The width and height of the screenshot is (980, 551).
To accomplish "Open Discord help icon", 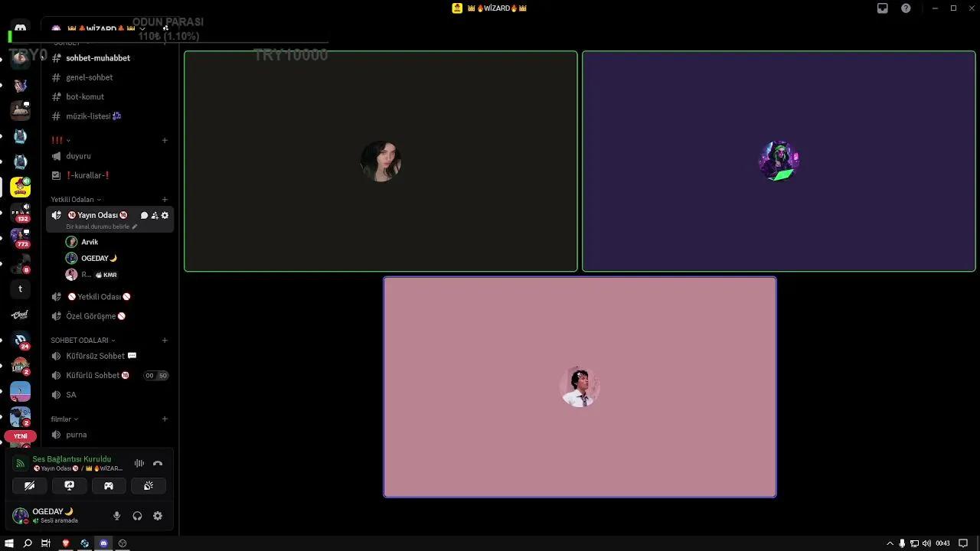I will click(x=906, y=8).
